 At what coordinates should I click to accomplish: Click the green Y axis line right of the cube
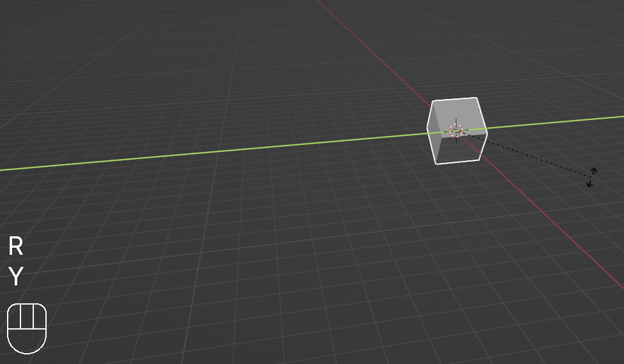556,122
